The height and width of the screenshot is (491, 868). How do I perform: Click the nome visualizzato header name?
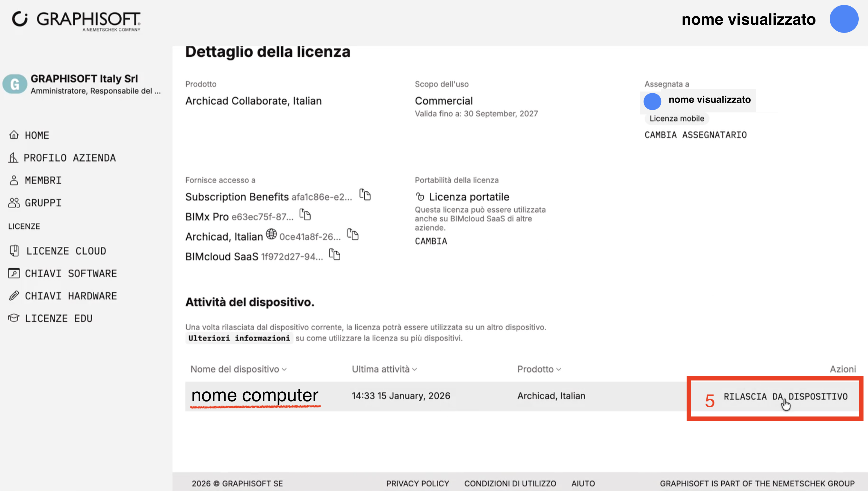pyautogui.click(x=748, y=19)
